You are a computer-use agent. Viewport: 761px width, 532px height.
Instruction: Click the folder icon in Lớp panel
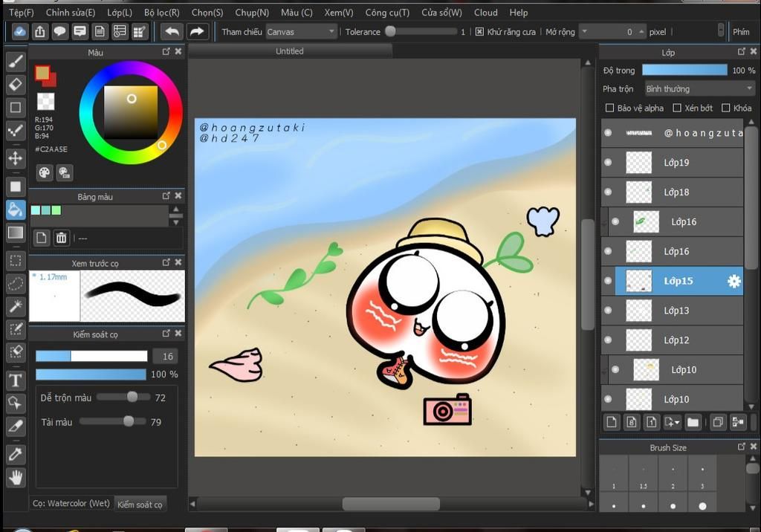[x=693, y=422]
